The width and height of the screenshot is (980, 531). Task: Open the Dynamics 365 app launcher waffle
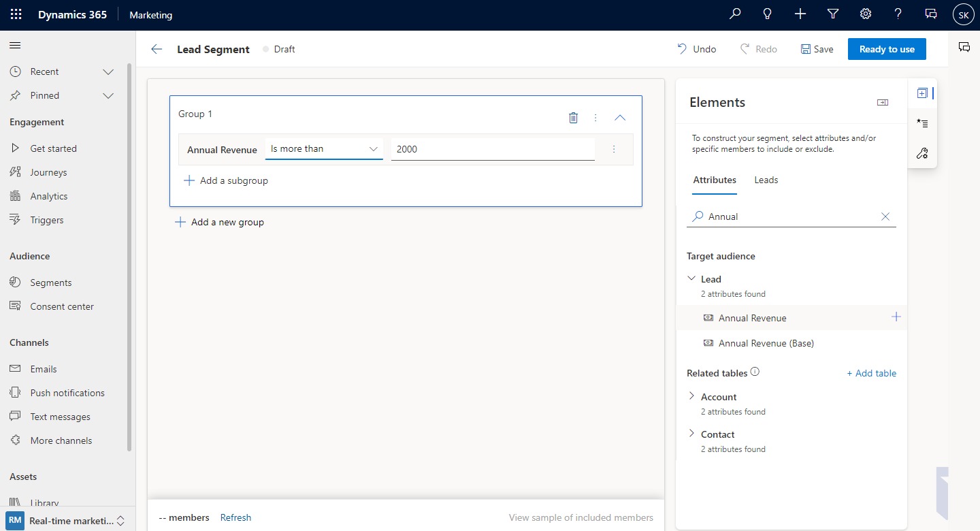15,14
